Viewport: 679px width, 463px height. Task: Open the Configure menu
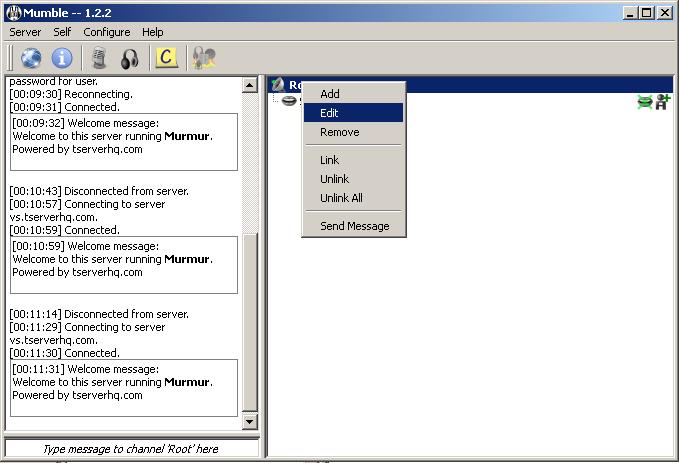pos(107,32)
